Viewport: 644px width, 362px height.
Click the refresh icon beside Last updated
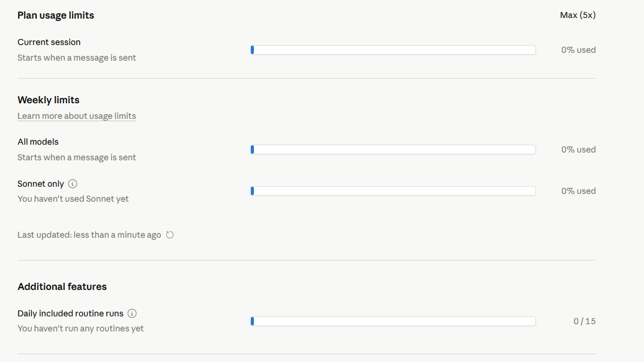coord(170,235)
